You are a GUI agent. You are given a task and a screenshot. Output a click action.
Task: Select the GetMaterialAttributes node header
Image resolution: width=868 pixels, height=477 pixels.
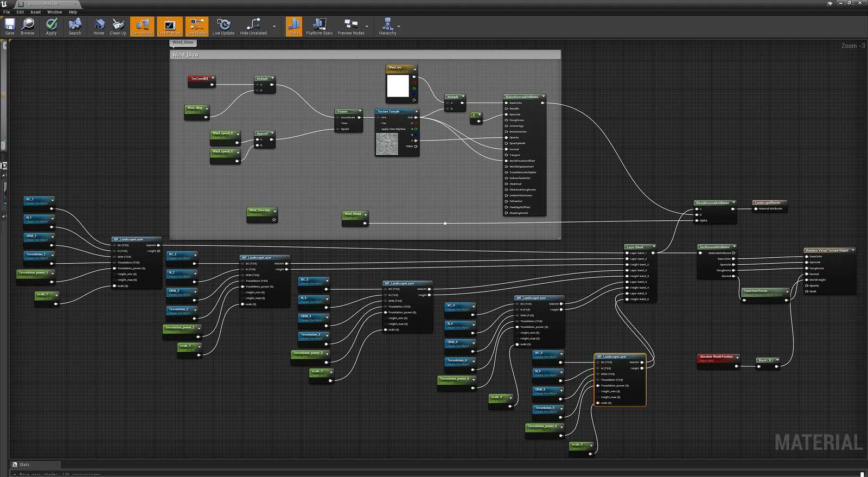click(x=717, y=247)
